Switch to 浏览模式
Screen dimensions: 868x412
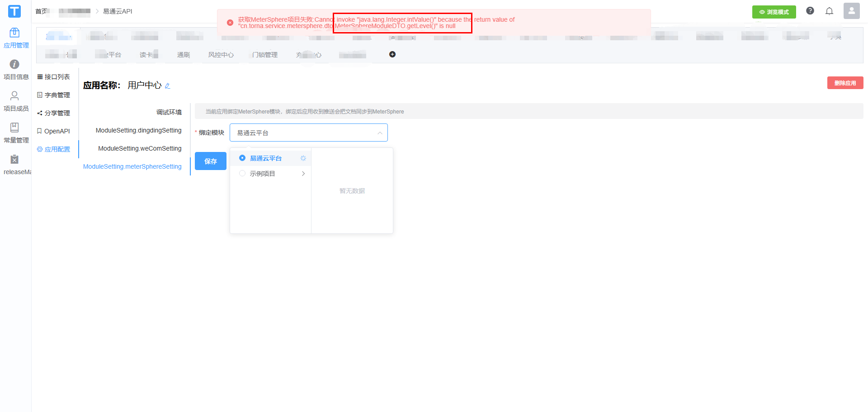click(774, 12)
